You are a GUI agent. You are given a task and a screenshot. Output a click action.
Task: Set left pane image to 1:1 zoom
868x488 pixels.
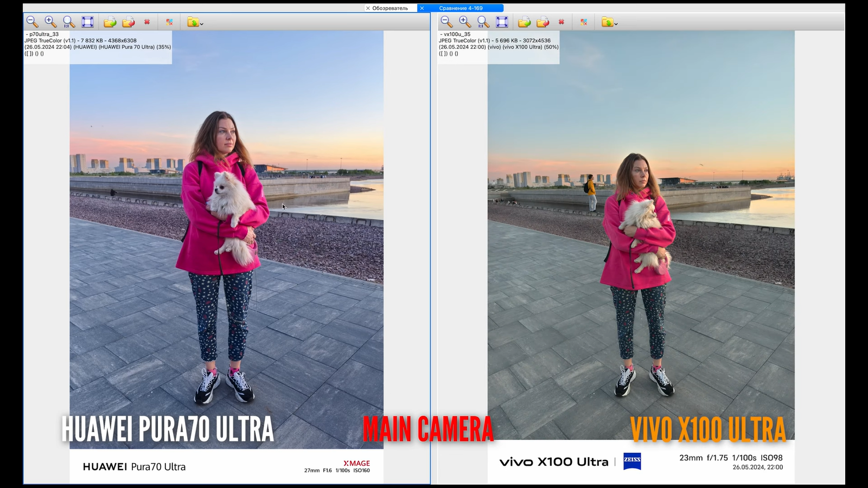tap(69, 22)
